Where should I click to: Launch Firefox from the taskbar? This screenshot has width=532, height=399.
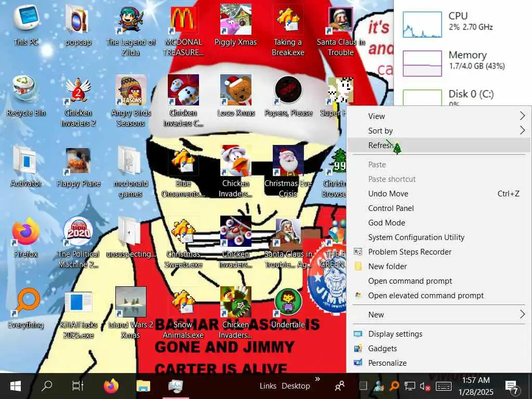111,386
